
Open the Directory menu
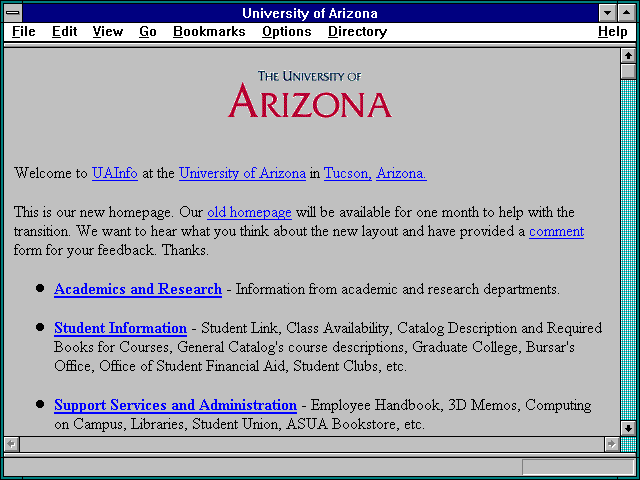coord(357,31)
